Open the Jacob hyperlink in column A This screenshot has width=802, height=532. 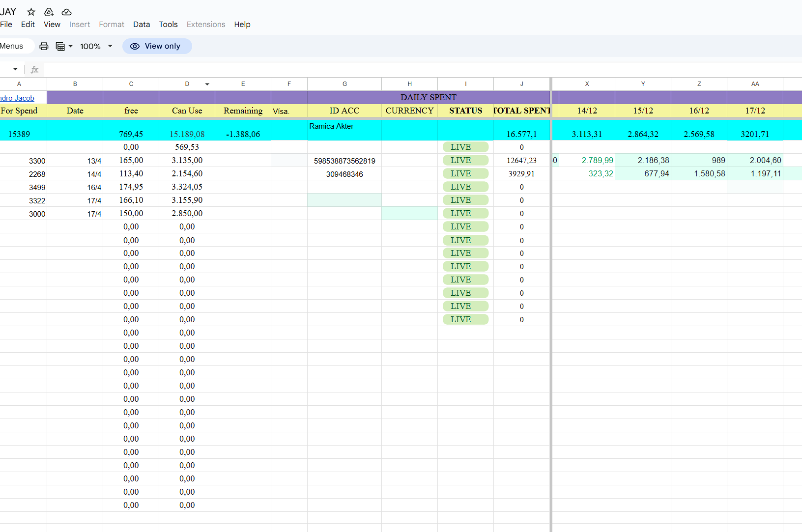coord(17,98)
